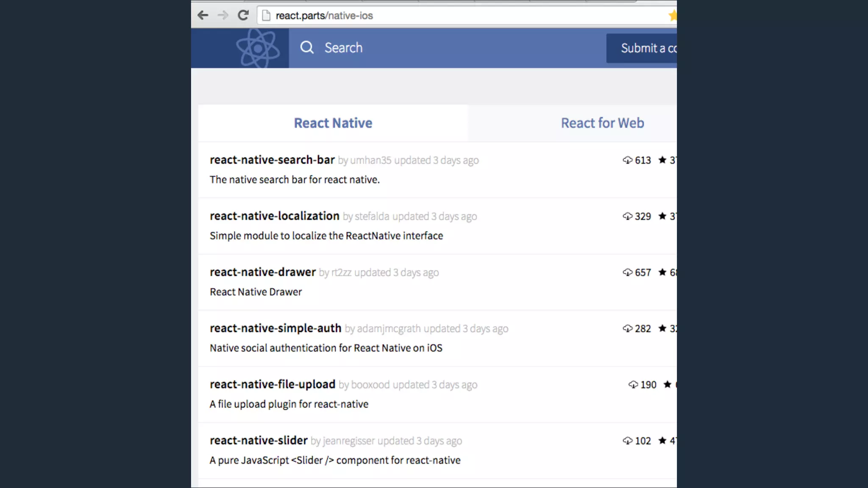Click download icon for react-native-search-bar

pyautogui.click(x=627, y=160)
